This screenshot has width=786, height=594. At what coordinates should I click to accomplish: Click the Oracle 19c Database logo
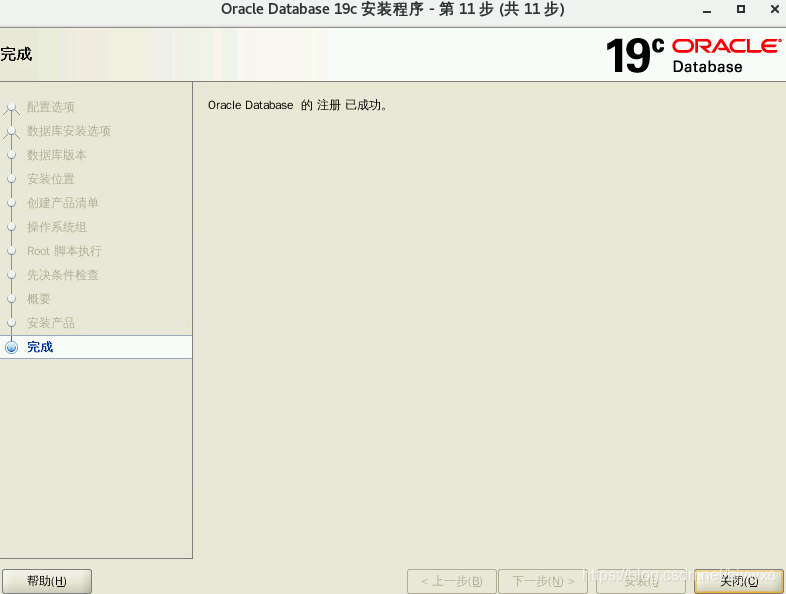[x=693, y=55]
